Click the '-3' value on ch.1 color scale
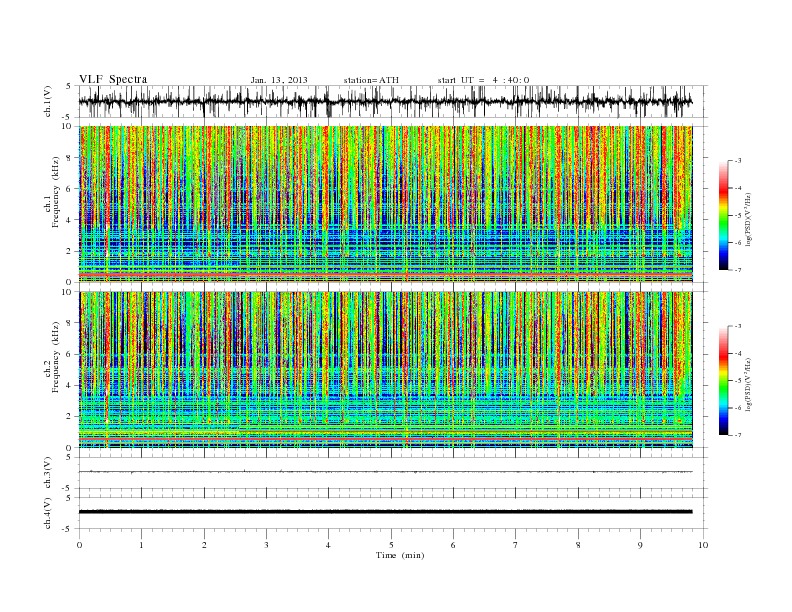 click(737, 161)
